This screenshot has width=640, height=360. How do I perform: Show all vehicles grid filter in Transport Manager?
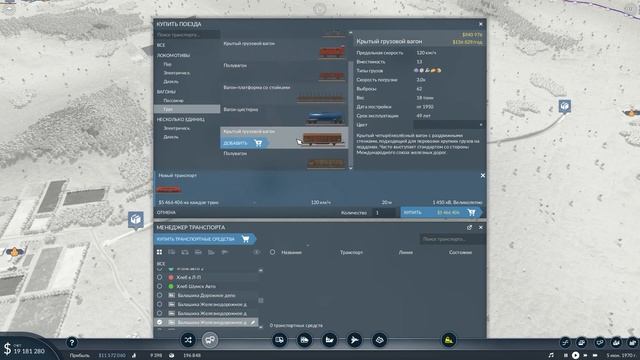click(x=159, y=252)
